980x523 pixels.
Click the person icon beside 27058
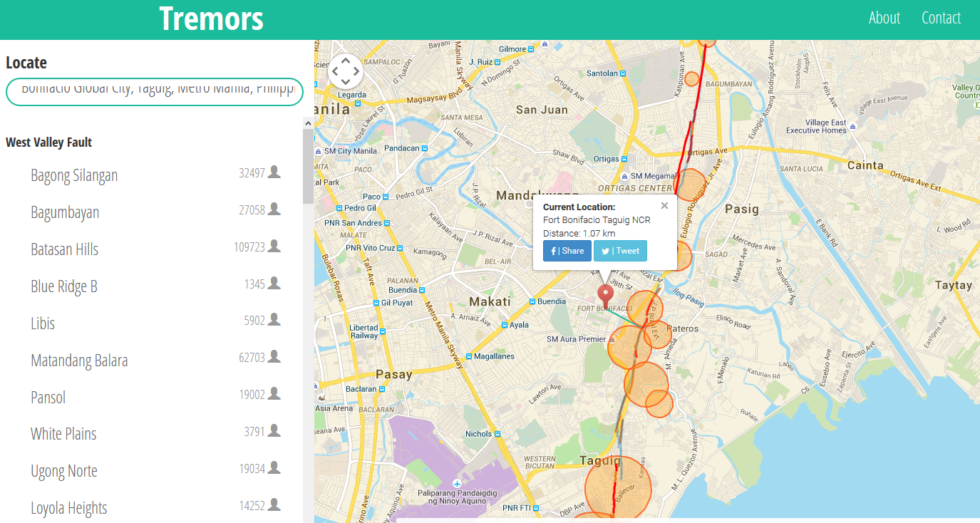point(274,209)
